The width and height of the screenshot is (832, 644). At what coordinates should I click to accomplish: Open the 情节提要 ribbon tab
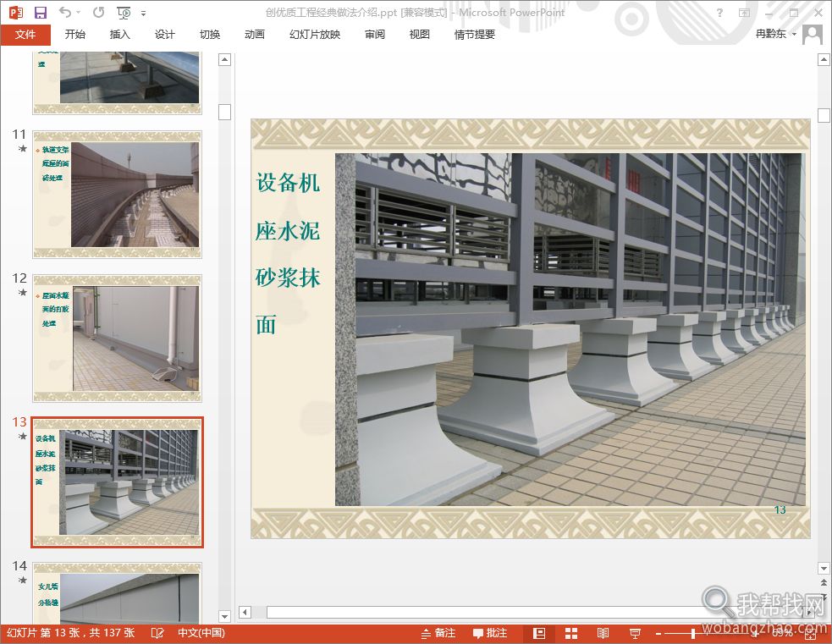(475, 35)
